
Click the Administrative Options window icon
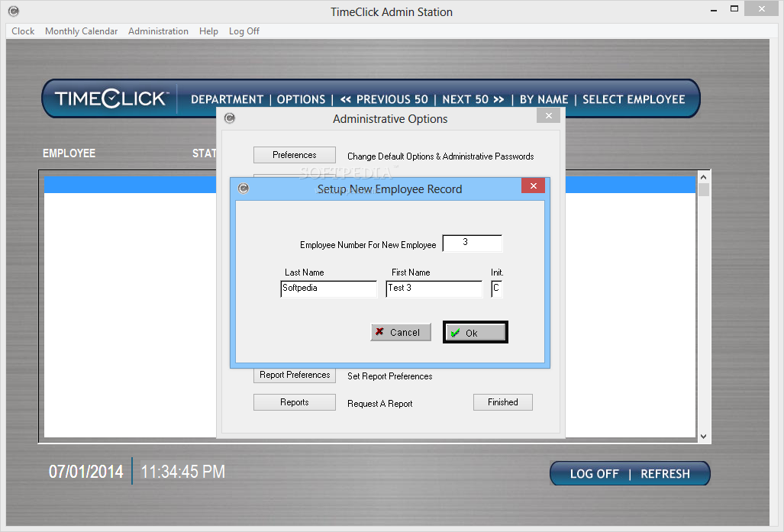point(230,118)
